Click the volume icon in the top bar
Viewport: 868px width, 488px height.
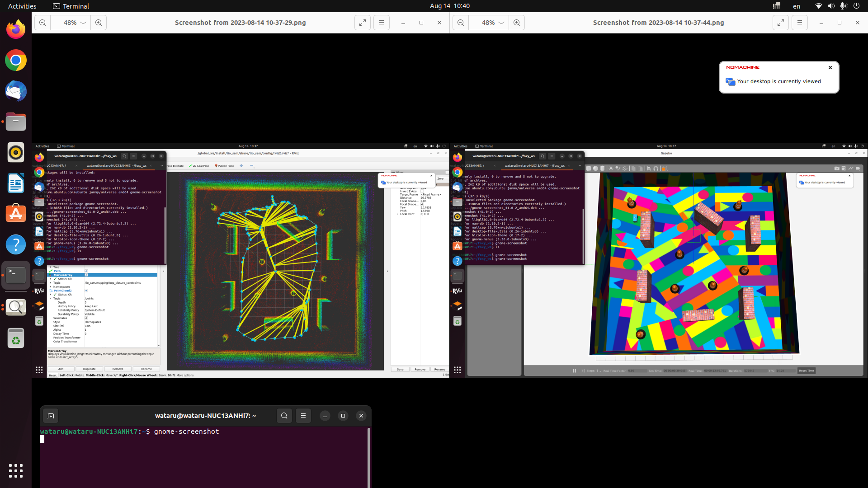(831, 6)
